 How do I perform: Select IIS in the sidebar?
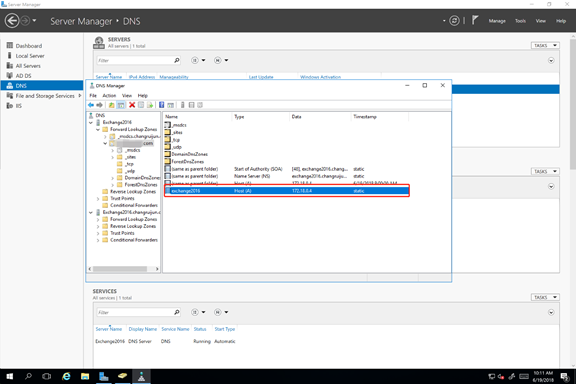point(18,106)
